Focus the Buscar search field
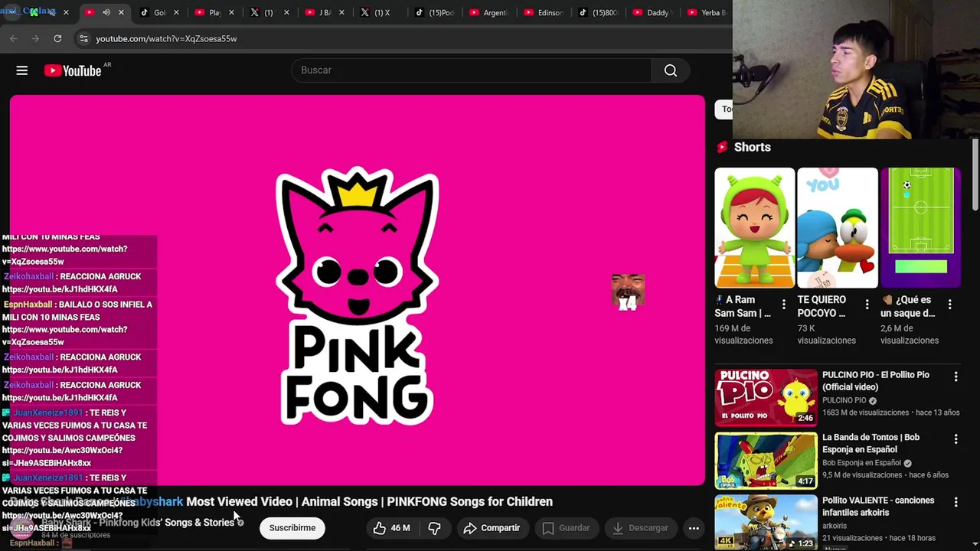The height and width of the screenshot is (551, 980). point(471,70)
